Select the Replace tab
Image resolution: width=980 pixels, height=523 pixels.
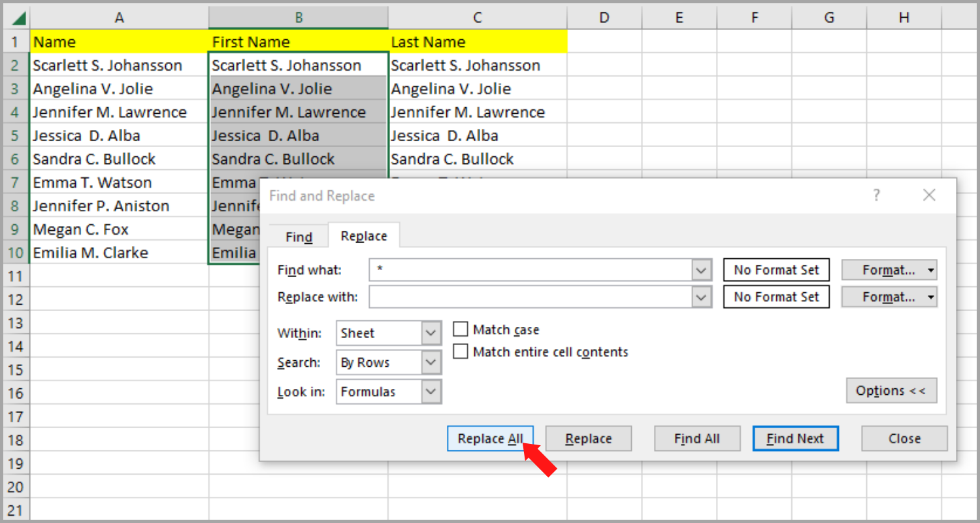[363, 236]
